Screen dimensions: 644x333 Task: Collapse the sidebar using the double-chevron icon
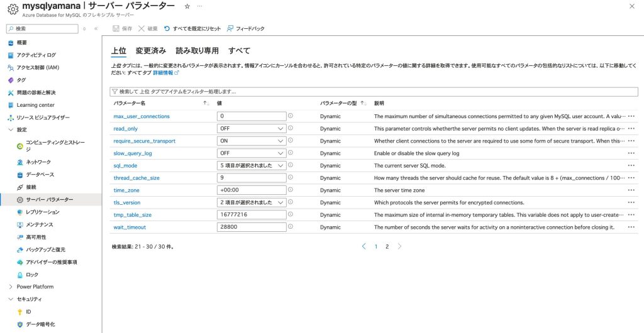[x=96, y=29]
